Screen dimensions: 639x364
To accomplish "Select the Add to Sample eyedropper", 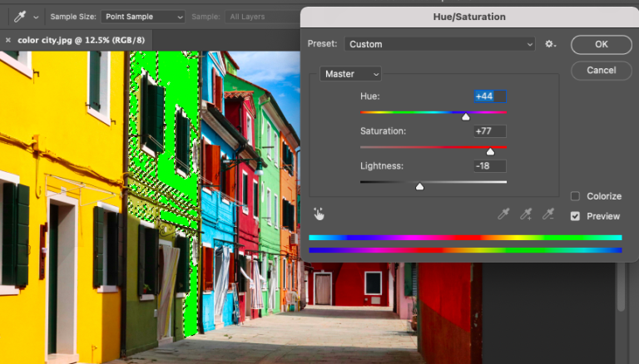I will pos(526,214).
